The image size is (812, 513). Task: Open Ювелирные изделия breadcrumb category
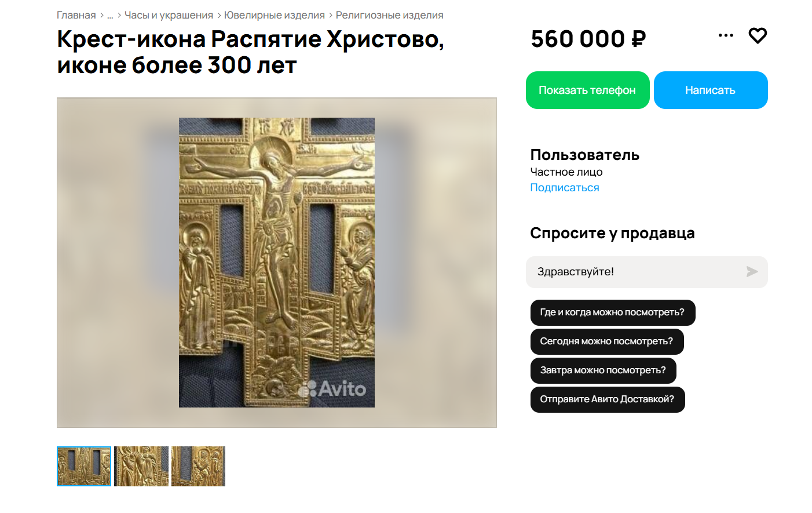coord(275,15)
